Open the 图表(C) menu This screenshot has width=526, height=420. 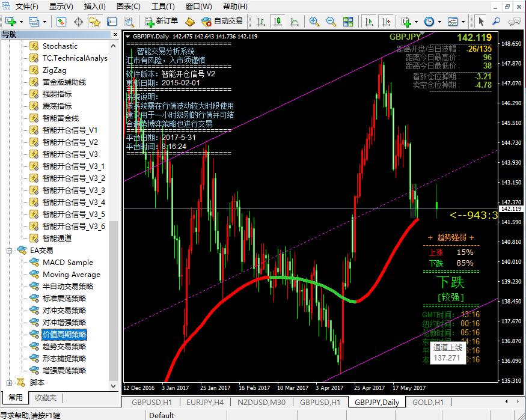coord(128,7)
